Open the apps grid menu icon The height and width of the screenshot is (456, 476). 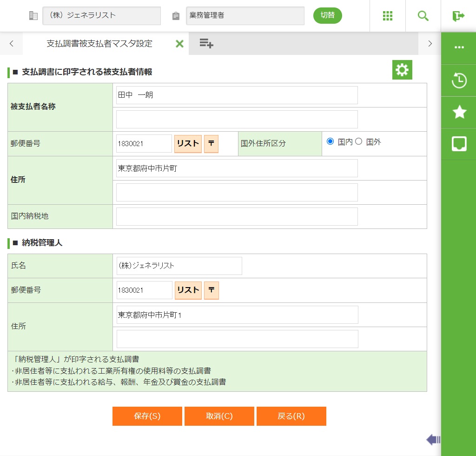[x=388, y=16]
